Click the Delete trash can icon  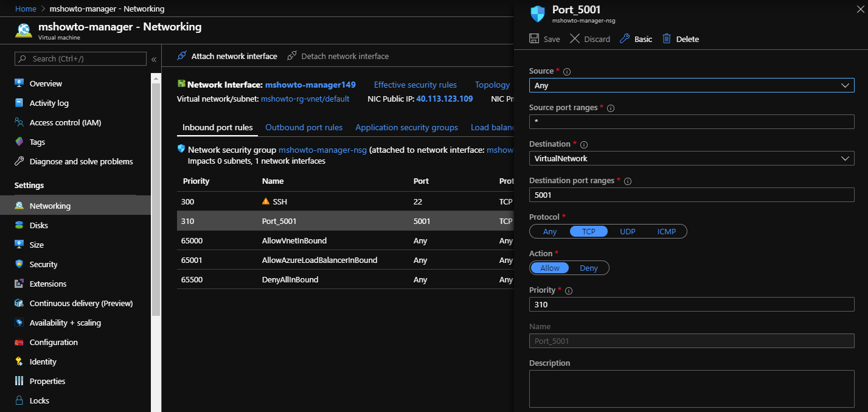click(x=667, y=39)
